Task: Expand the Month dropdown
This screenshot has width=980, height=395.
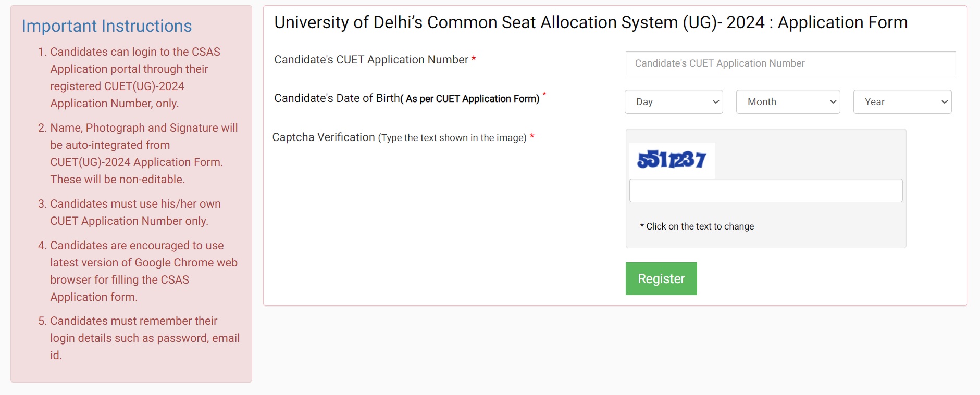Action: point(787,102)
